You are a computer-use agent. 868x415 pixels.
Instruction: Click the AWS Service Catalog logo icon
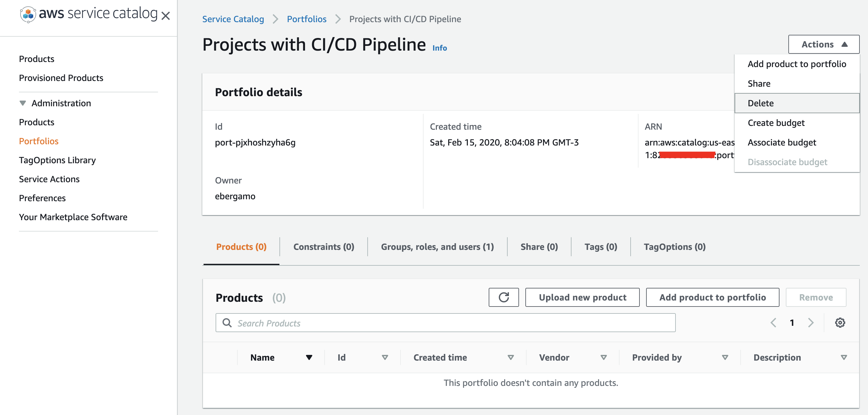click(x=28, y=15)
